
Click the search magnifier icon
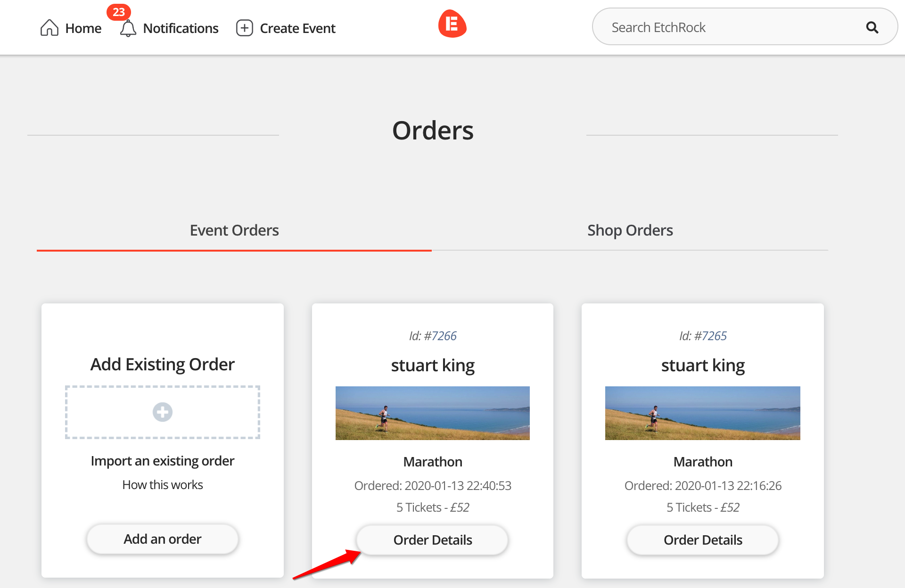(872, 27)
